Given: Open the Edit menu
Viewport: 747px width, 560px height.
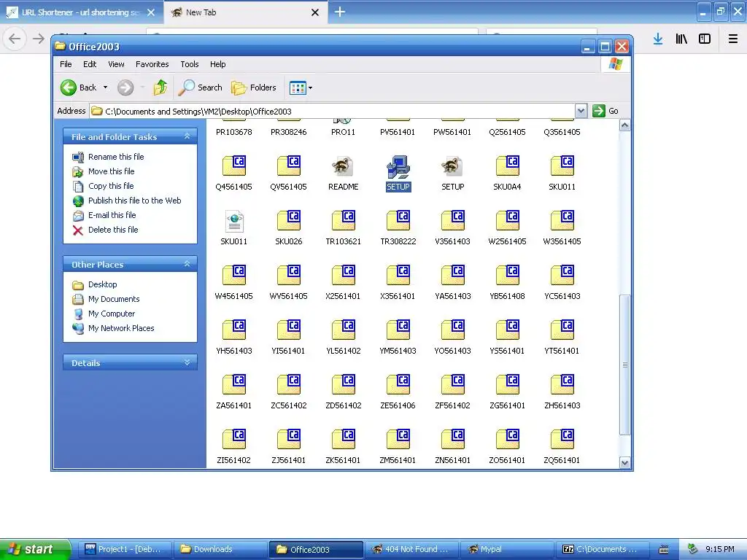Looking at the screenshot, I should pyautogui.click(x=90, y=64).
